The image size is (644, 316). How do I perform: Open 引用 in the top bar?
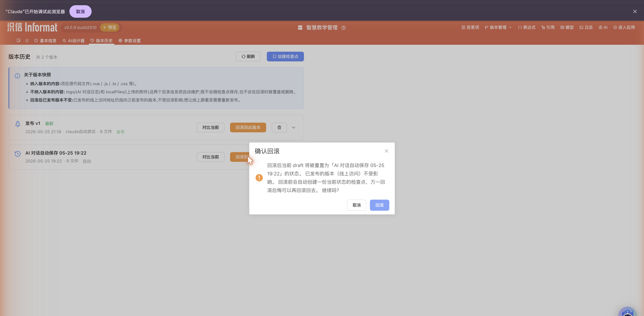coord(548,27)
